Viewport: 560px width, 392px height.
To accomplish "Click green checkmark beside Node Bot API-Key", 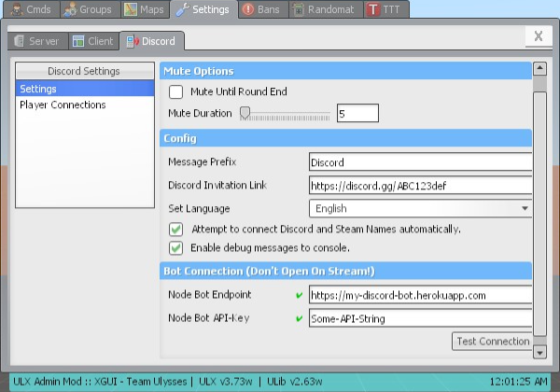I will point(300,318).
